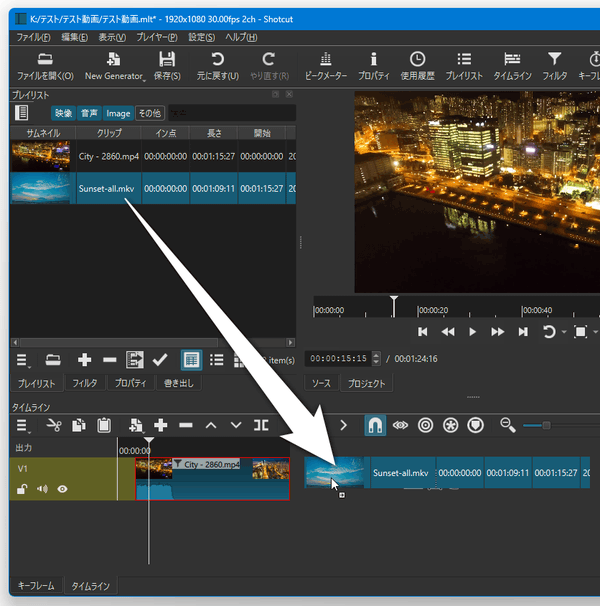Click the timeline cut scissors icon

coord(54,426)
